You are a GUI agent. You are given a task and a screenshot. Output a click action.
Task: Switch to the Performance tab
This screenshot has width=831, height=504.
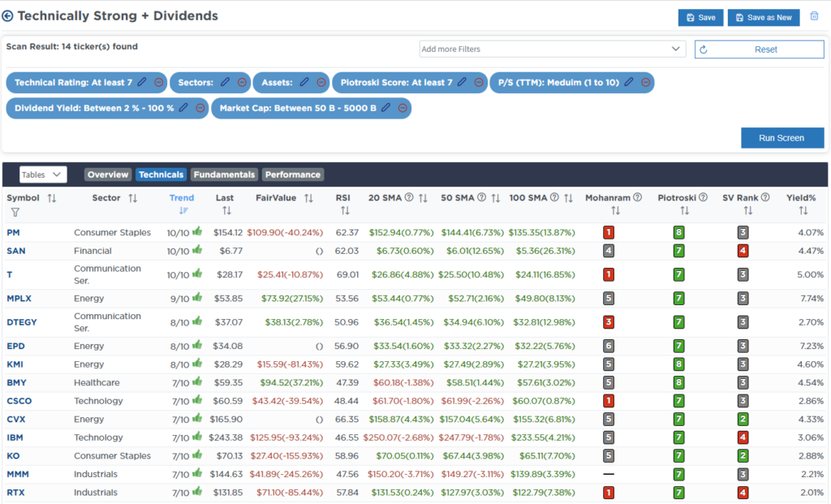click(x=293, y=174)
